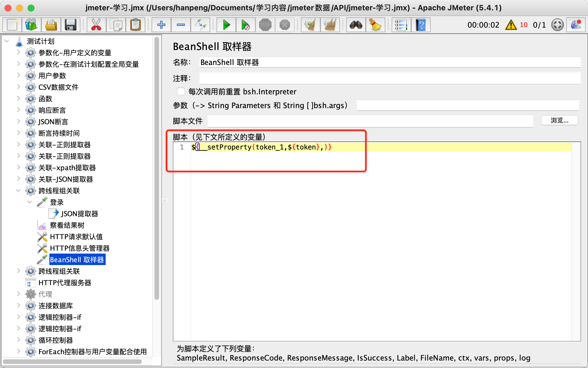Click the Collapse All minus icon
The image size is (588, 368).
pyautogui.click(x=181, y=25)
